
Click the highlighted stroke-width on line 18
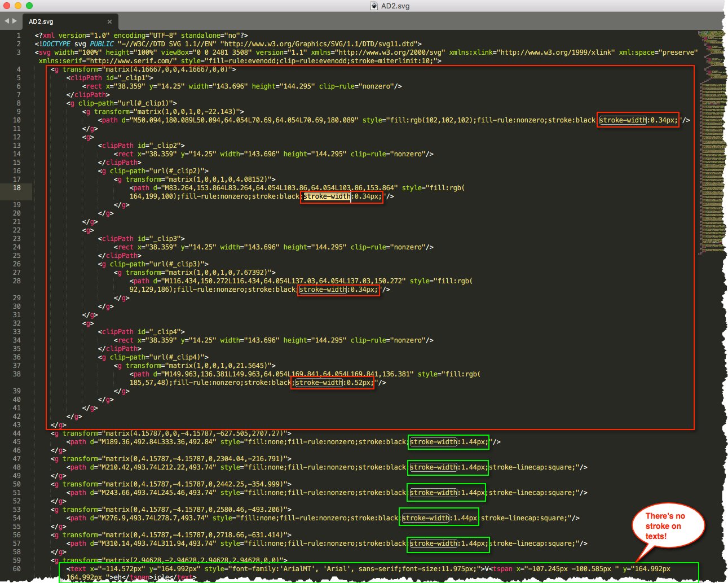pyautogui.click(x=327, y=196)
